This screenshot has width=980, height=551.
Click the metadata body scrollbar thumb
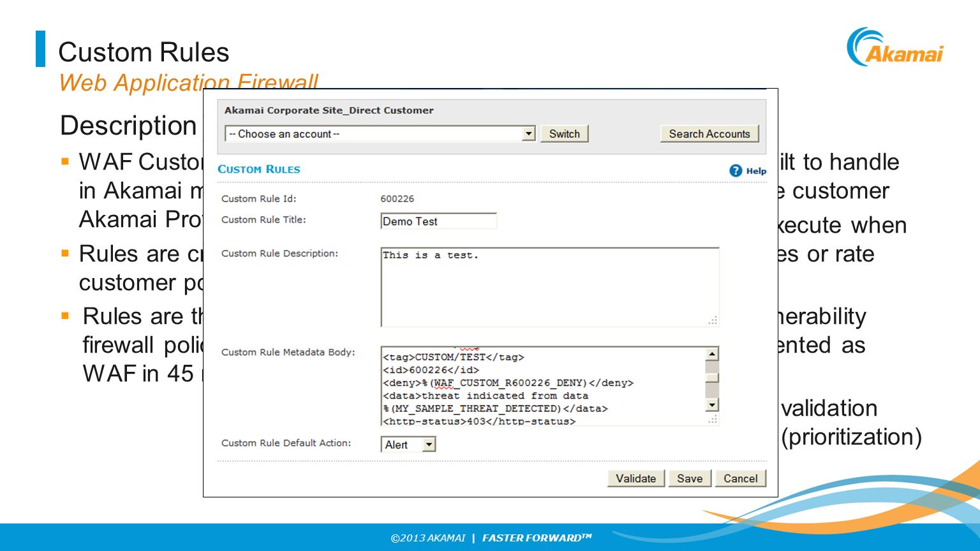pos(712,378)
